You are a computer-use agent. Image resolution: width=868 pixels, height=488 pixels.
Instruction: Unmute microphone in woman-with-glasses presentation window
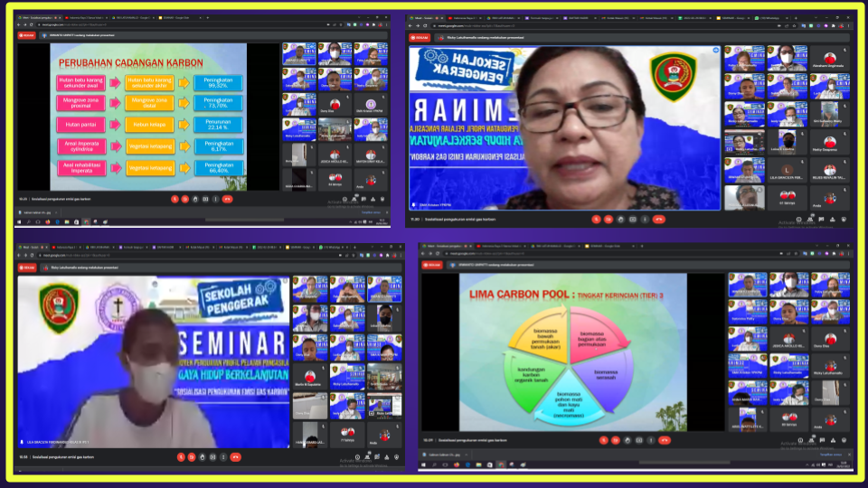pyautogui.click(x=597, y=219)
